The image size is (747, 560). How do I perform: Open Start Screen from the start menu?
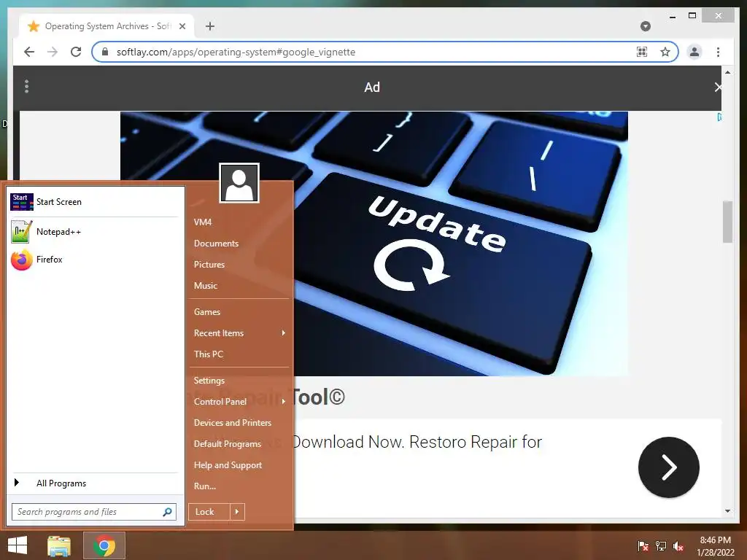tap(94, 202)
